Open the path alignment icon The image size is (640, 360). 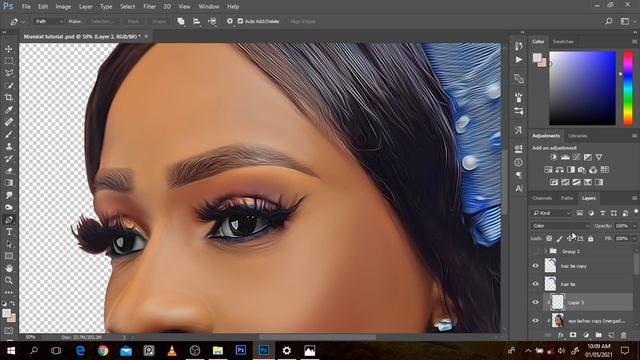tap(196, 21)
